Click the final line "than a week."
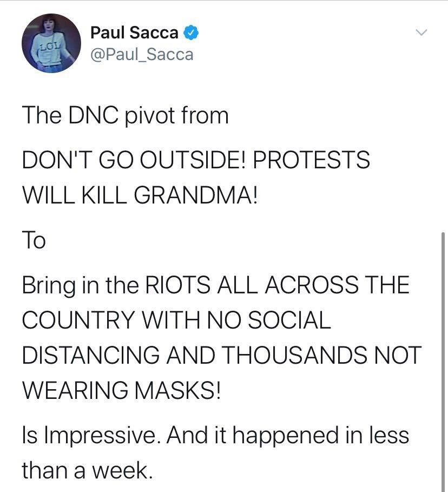The height and width of the screenshot is (492, 448). click(x=85, y=469)
